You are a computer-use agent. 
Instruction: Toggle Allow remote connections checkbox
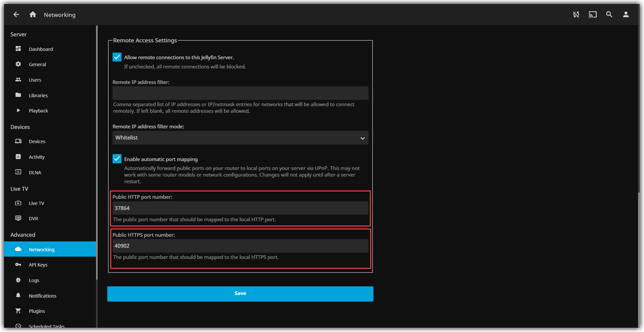(x=117, y=57)
